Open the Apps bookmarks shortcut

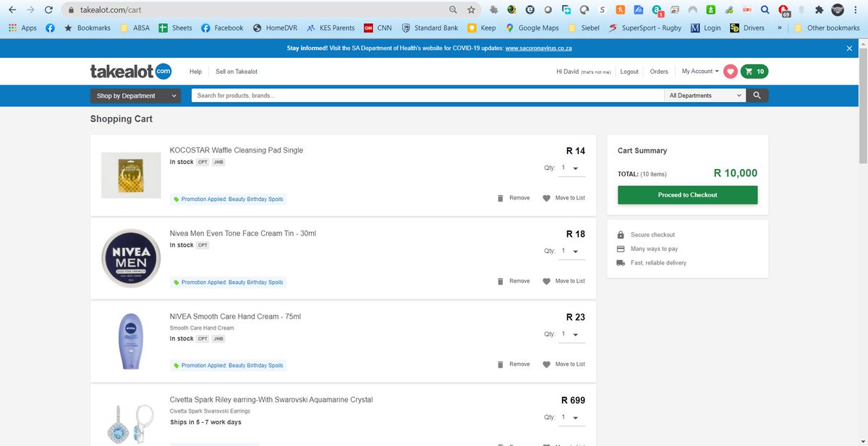(22, 28)
